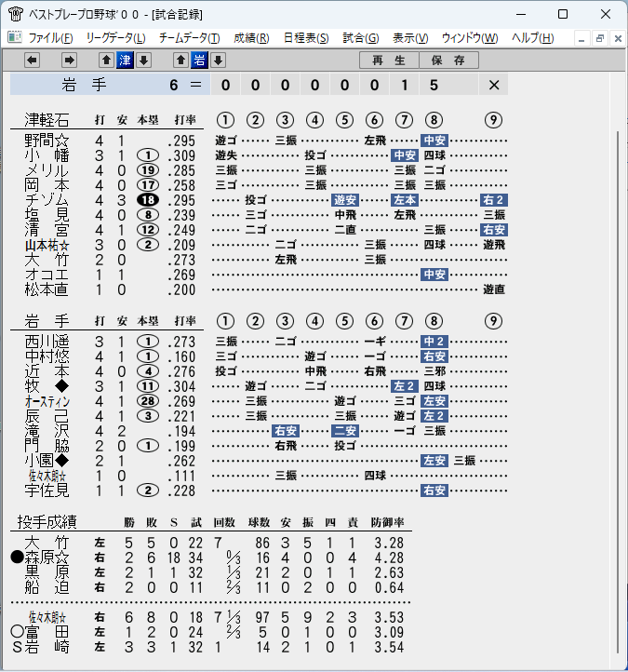Click batter 近本 in 岩手 lineup
The image size is (628, 672).
click(47, 371)
